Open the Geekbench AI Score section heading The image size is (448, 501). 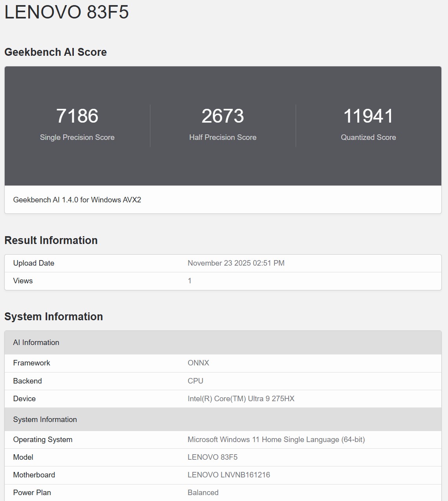point(55,52)
